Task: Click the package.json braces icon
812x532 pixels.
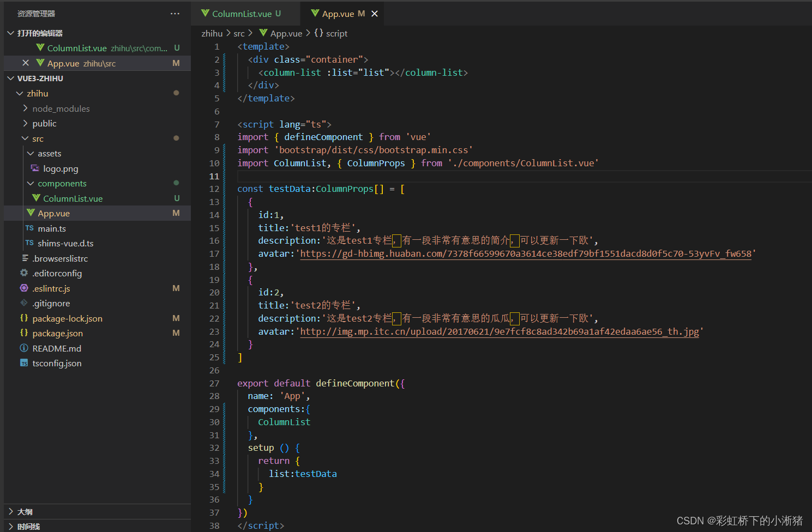Action: 24,332
